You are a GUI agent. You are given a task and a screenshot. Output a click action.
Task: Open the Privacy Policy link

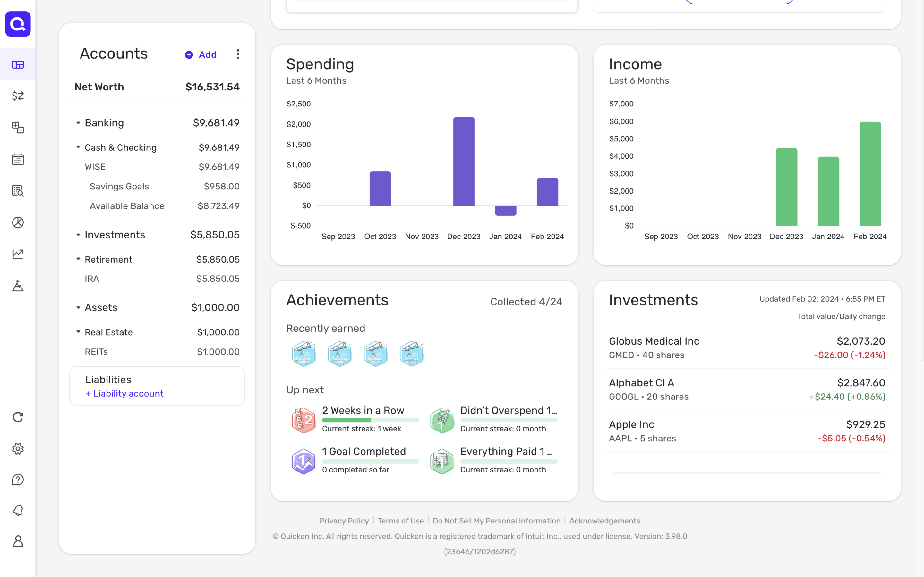[x=344, y=521]
